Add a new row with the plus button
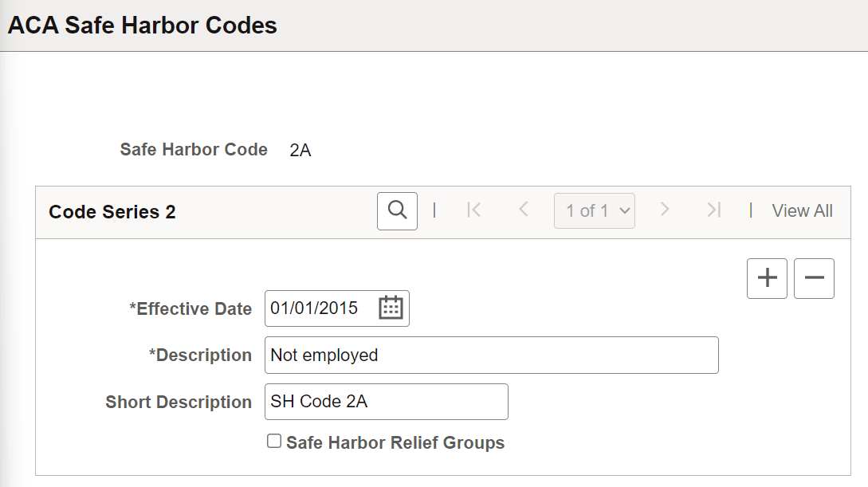Viewport: 868px width, 487px height. 767,278
